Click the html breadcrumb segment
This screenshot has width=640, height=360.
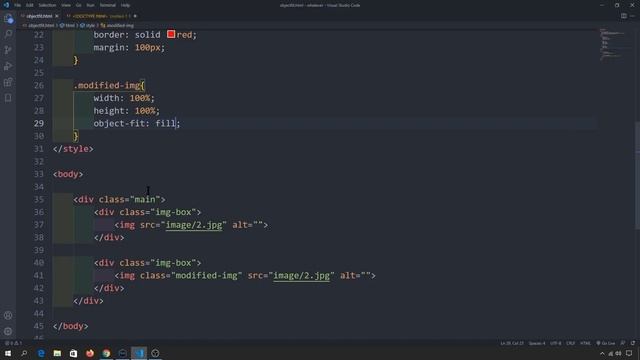[68, 25]
